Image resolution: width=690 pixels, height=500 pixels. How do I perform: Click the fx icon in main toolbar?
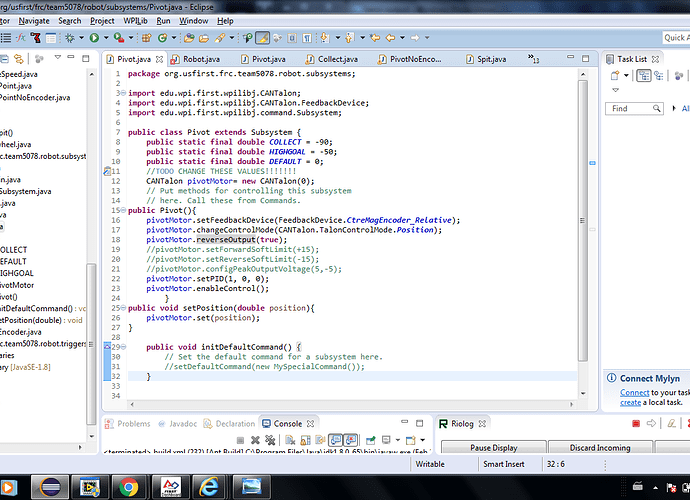click(x=20, y=38)
